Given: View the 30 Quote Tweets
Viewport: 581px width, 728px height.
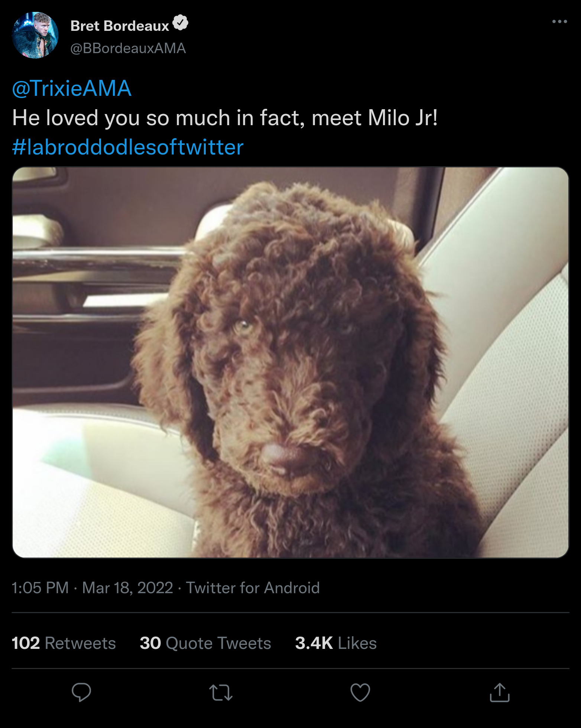Looking at the screenshot, I should 205,643.
